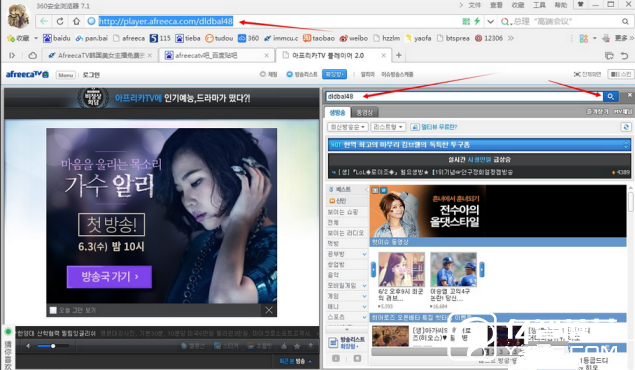Mute audio using the speaker icon
Viewport: 635px width, 370px height.
(x=28, y=346)
